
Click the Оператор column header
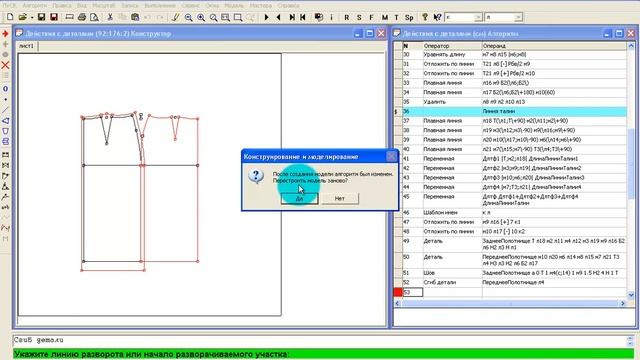click(x=452, y=46)
